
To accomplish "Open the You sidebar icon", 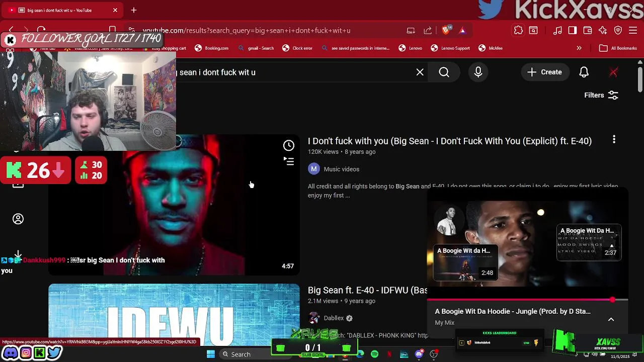I will tap(18, 219).
